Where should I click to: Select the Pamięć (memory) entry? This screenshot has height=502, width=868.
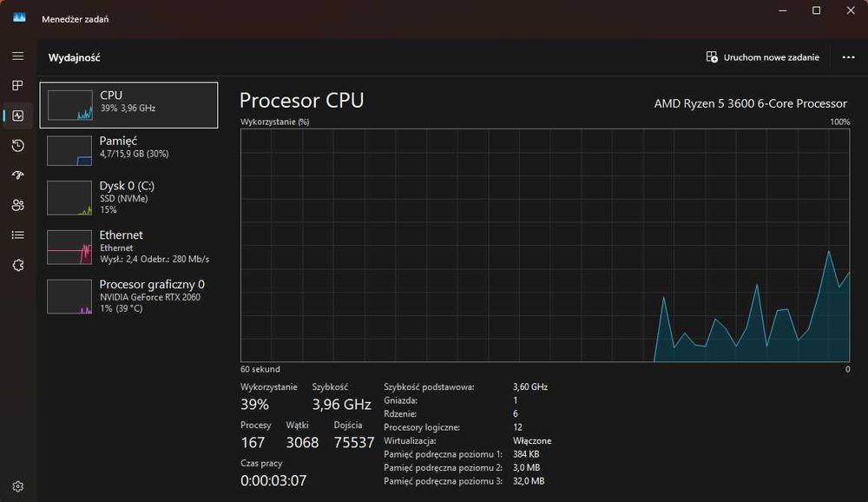tap(128, 149)
